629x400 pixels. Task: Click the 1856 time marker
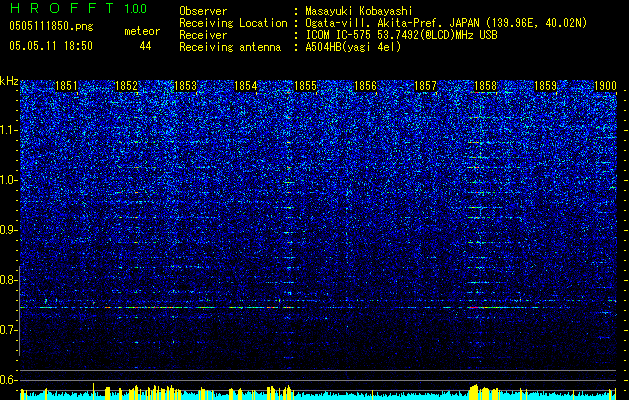365,86
